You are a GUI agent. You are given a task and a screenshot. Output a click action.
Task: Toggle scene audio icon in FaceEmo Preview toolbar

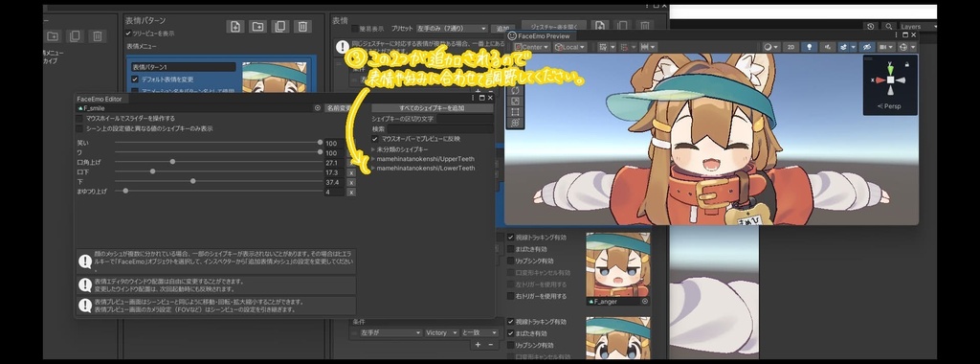tap(827, 47)
